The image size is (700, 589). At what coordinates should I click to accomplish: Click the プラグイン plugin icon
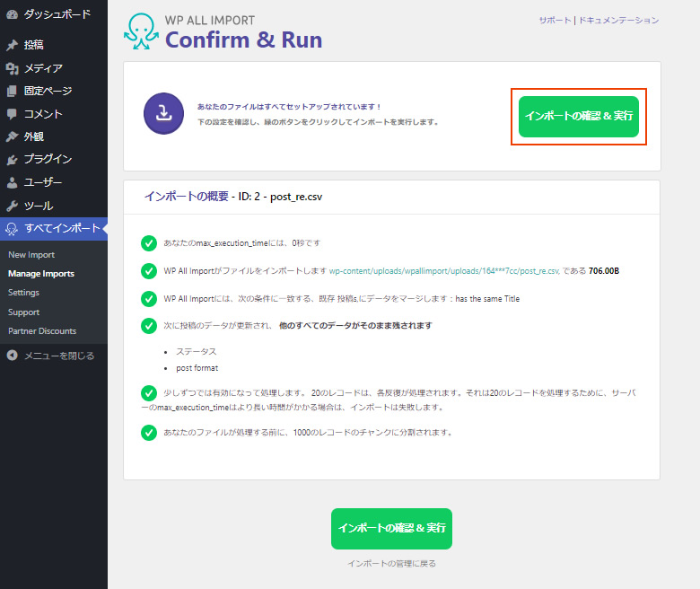pos(12,160)
